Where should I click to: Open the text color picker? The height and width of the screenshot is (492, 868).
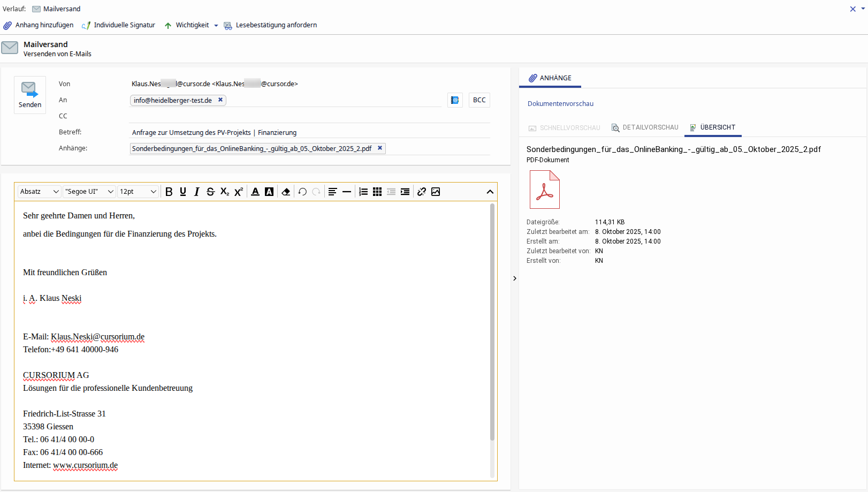pyautogui.click(x=255, y=192)
